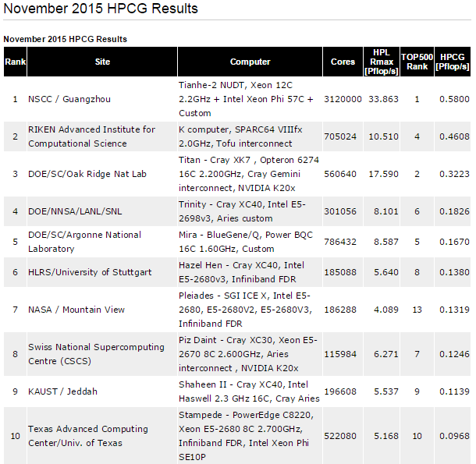
Task: Select the NSCC / Guangzhou site cell
Action: tap(102, 99)
